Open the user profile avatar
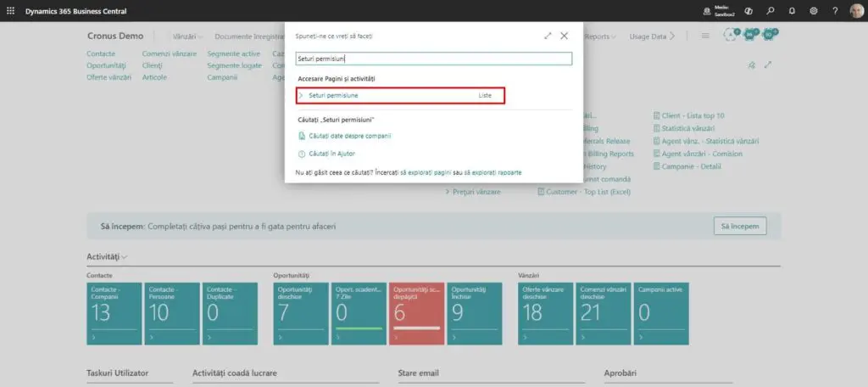 (x=856, y=11)
